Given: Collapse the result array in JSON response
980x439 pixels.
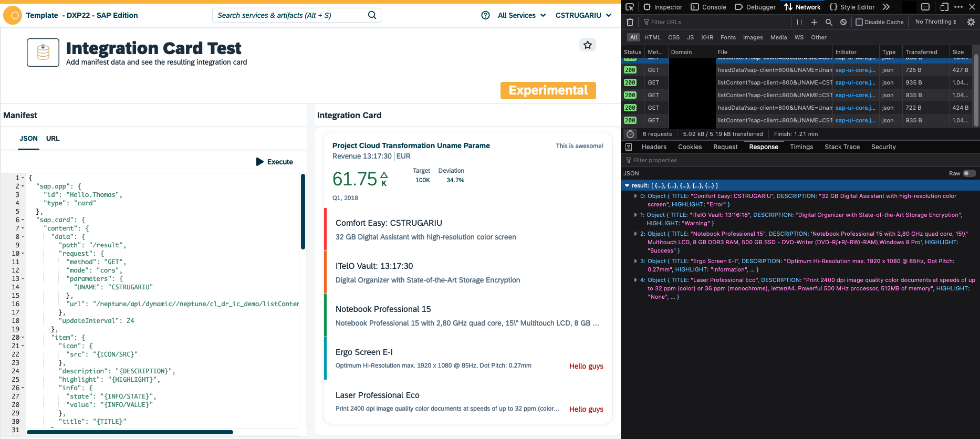Looking at the screenshot, I should [627, 185].
